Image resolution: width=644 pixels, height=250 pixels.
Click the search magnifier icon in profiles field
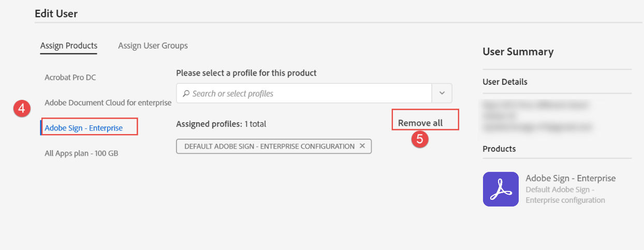click(186, 94)
